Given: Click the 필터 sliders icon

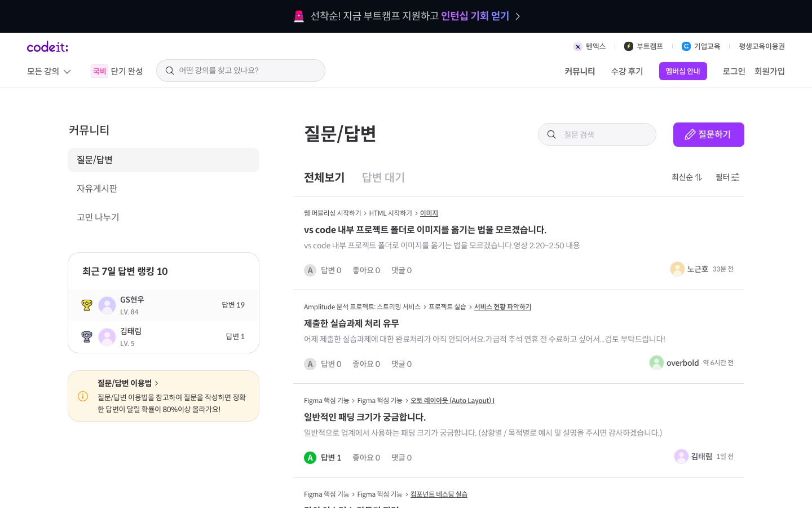Looking at the screenshot, I should pos(735,177).
